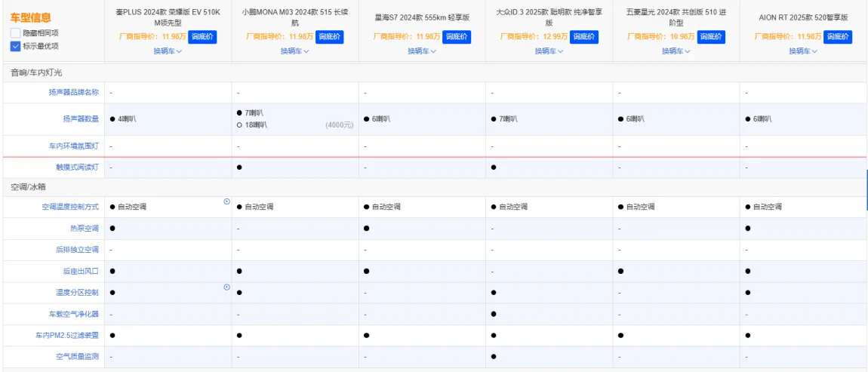Open 换辆车 dropdown under 大众ID.3
This screenshot has height=372, width=868.
pos(549,51)
